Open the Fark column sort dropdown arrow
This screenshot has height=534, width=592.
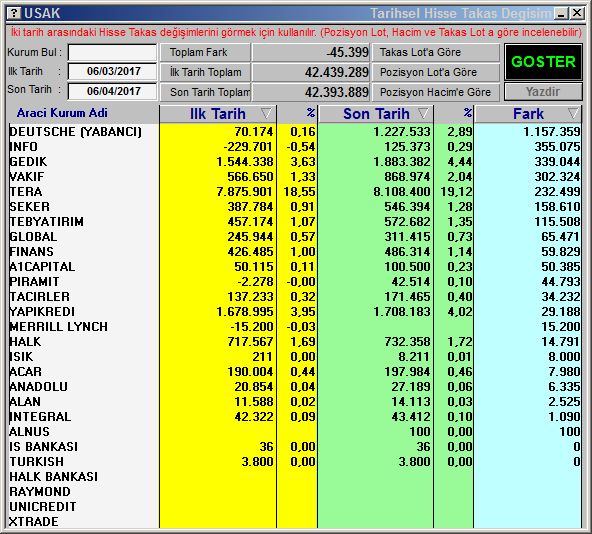[x=573, y=113]
